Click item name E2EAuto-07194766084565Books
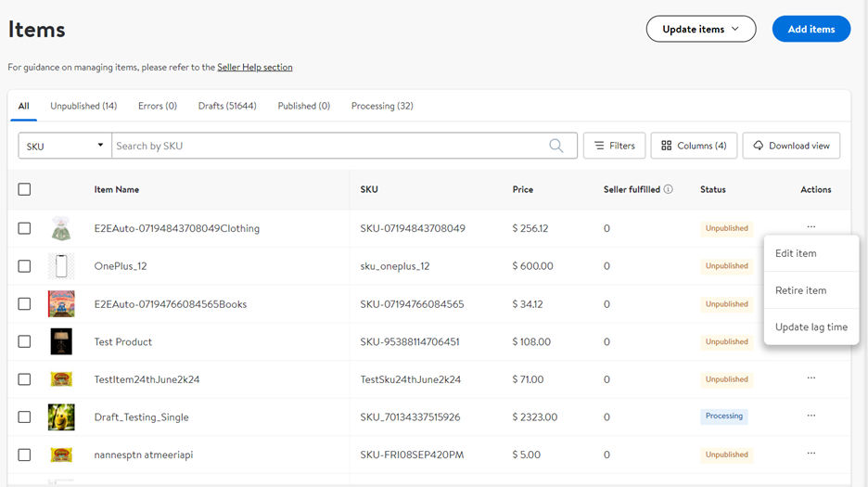This screenshot has height=487, width=868. [171, 304]
